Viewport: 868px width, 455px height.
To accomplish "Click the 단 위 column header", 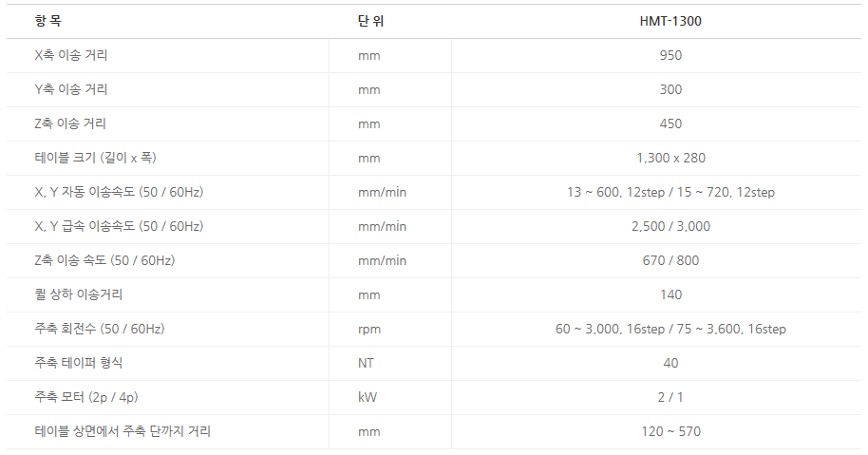I will pos(370,21).
